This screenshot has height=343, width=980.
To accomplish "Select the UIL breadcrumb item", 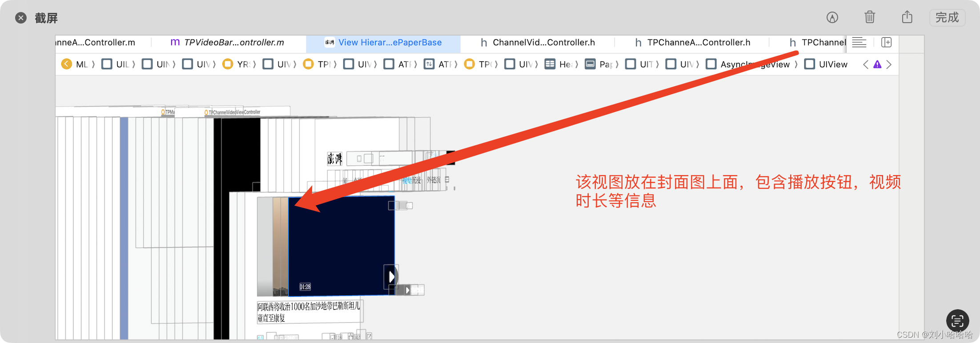I will [x=117, y=64].
